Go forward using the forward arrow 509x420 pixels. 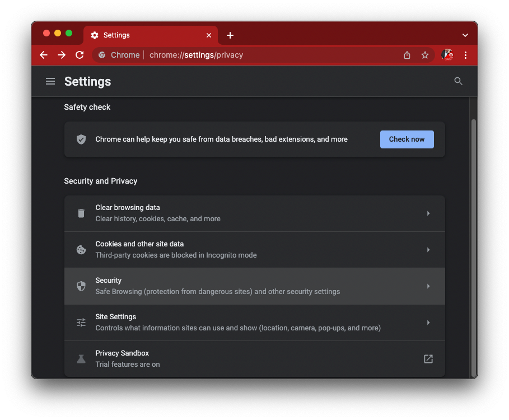pos(62,55)
